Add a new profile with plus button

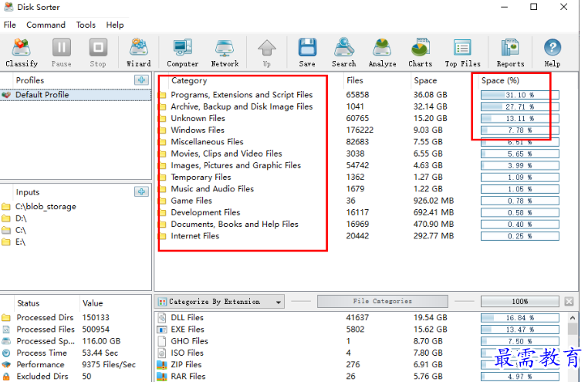(141, 79)
